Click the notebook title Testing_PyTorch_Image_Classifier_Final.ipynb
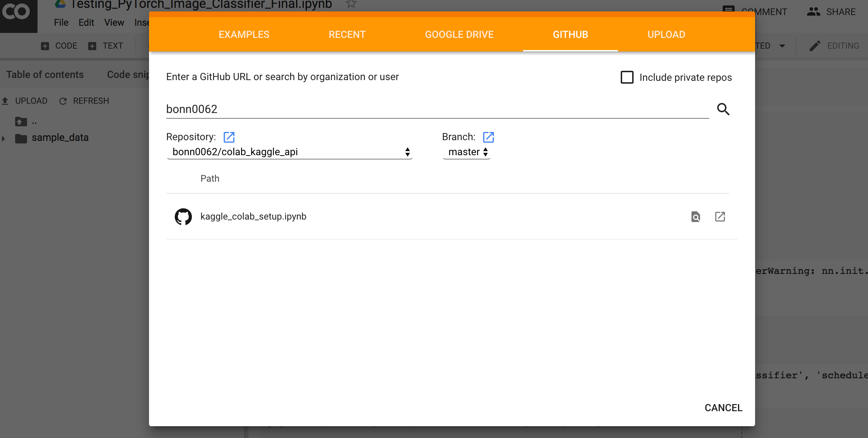The height and width of the screenshot is (438, 868). coord(202,4)
